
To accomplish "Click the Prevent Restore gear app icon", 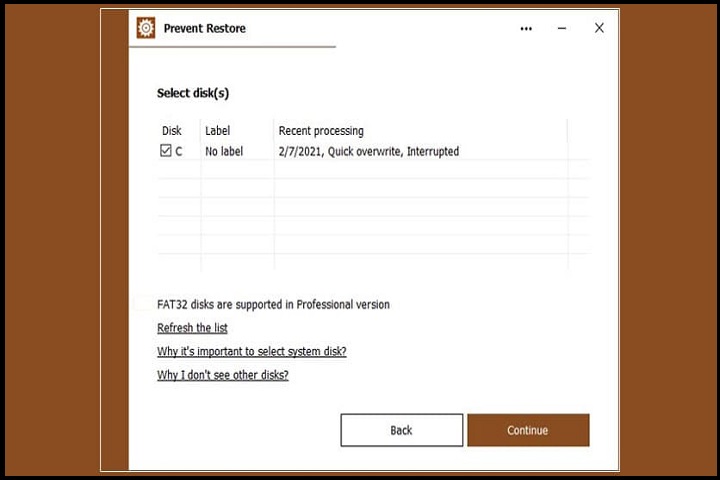I will tap(146, 28).
